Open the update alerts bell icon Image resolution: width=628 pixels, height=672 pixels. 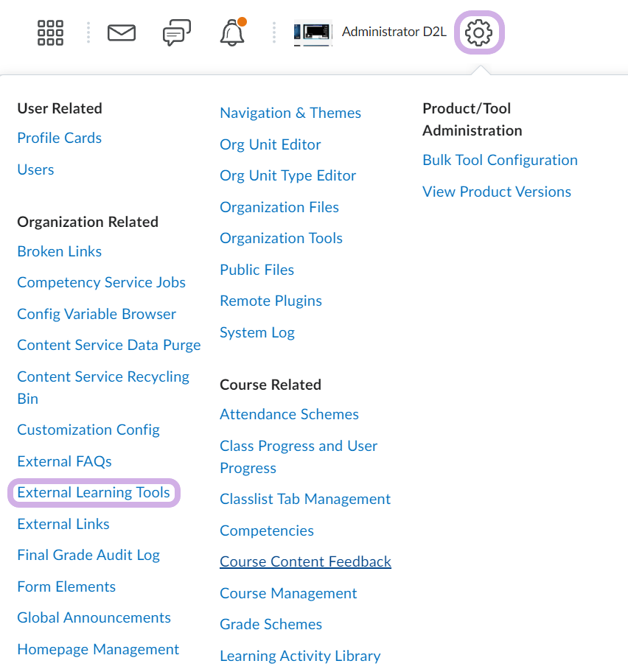(232, 32)
